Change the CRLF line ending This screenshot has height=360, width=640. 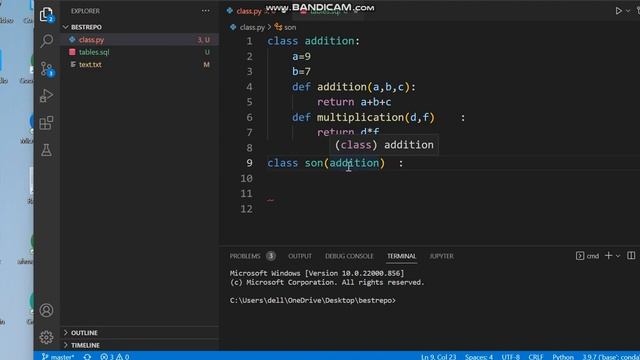tap(536, 357)
